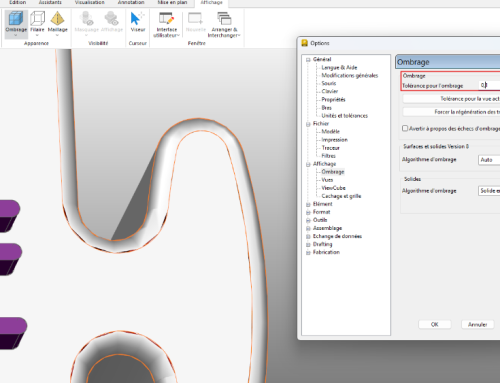The height and width of the screenshot is (383, 500).
Task: Open the dropdown arrow under Ombrage button
Action: pos(16,35)
